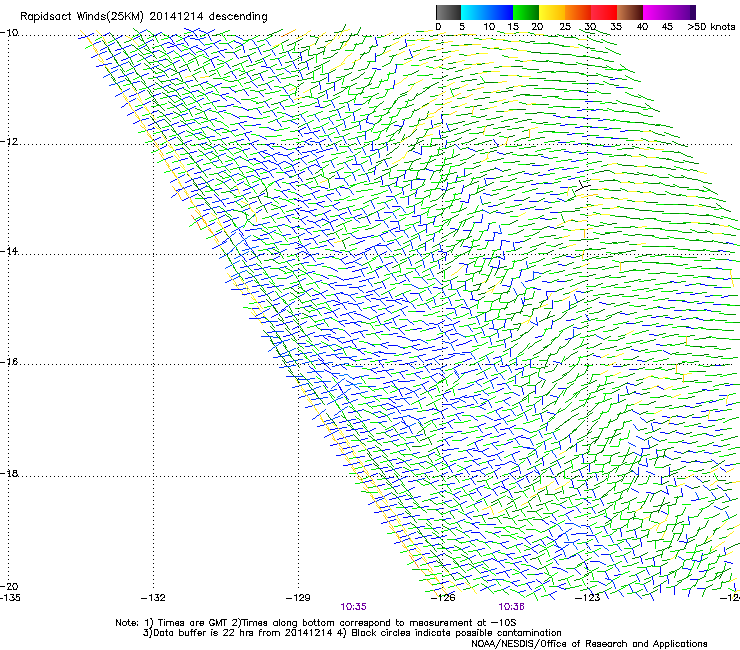Click the purple '10:36' swath time label
The width and height of the screenshot is (740, 650).
point(512,607)
